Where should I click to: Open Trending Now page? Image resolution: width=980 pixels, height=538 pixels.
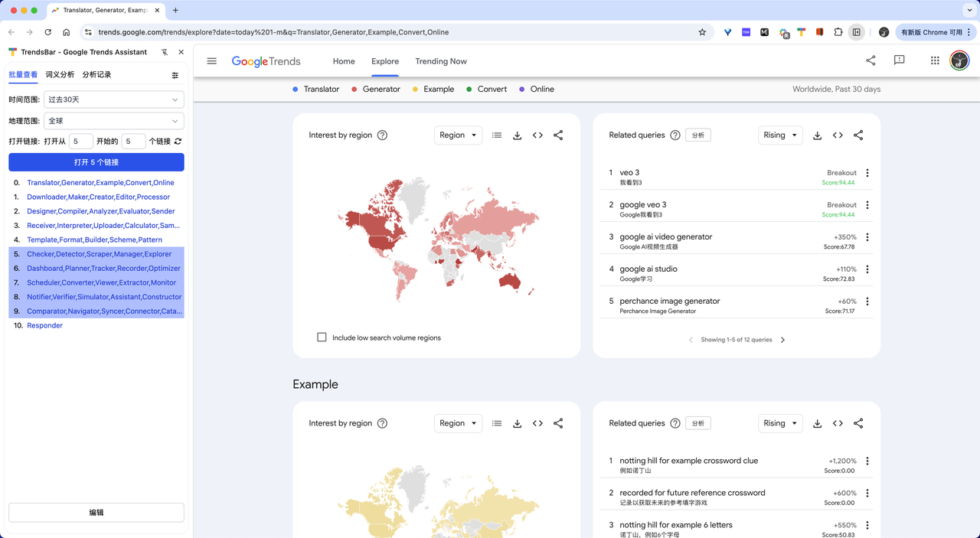(x=441, y=61)
